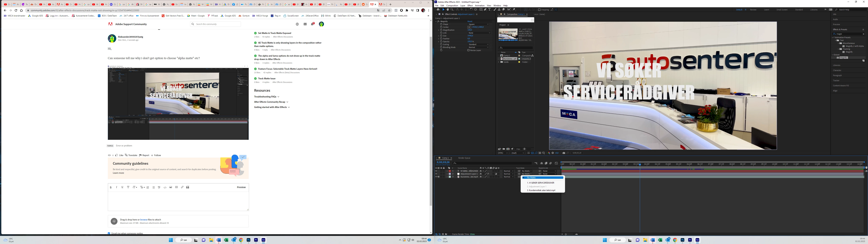The width and height of the screenshot is (868, 244).
Task: Insert a quote with blockquote icon
Action: (188, 187)
